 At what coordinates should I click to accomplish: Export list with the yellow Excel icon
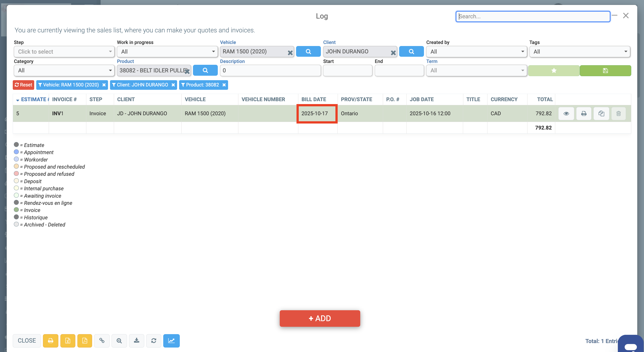point(68,341)
